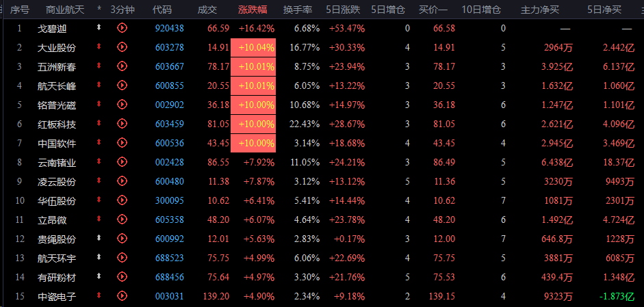Click the 6.438亿 main net buy value

[557, 163]
